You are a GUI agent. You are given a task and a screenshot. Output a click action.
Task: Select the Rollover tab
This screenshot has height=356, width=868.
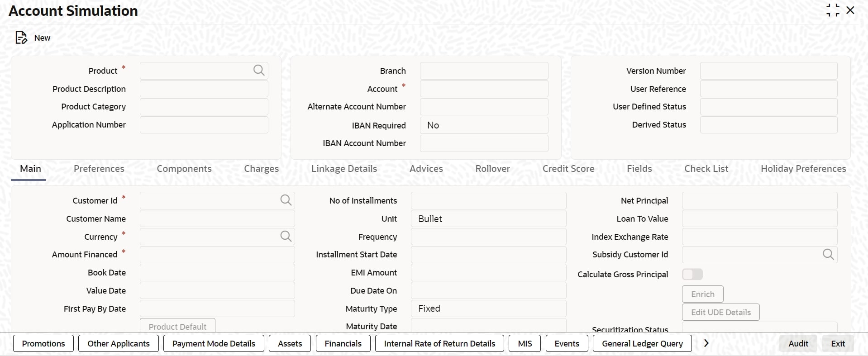pos(493,169)
